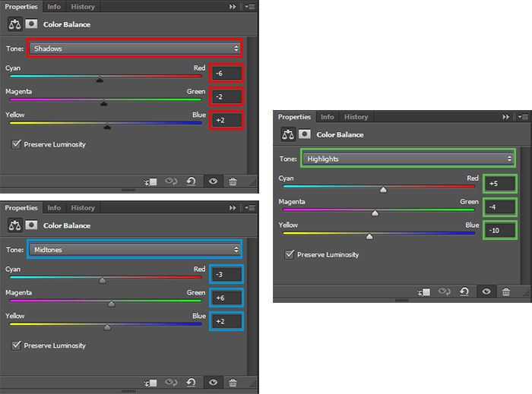
Task: Trash icon in the Highlights panel
Action: (506, 292)
